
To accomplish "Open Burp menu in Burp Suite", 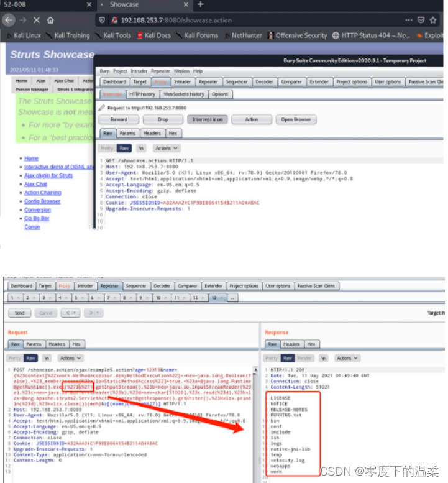I will click(104, 71).
